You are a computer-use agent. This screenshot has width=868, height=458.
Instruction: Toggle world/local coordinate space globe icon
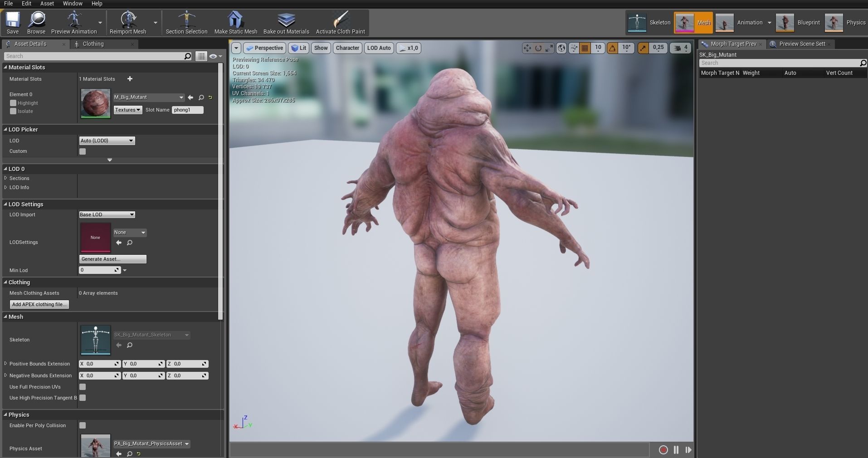pos(561,48)
